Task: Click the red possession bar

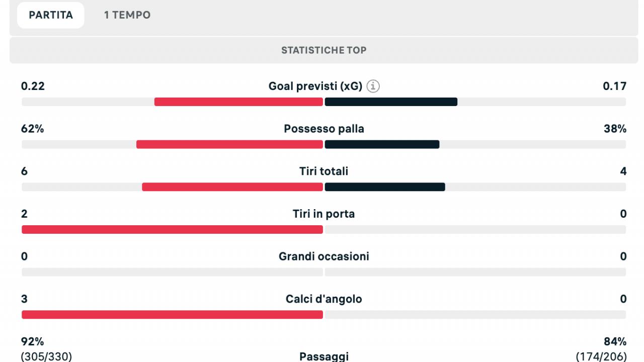Action: pos(229,144)
